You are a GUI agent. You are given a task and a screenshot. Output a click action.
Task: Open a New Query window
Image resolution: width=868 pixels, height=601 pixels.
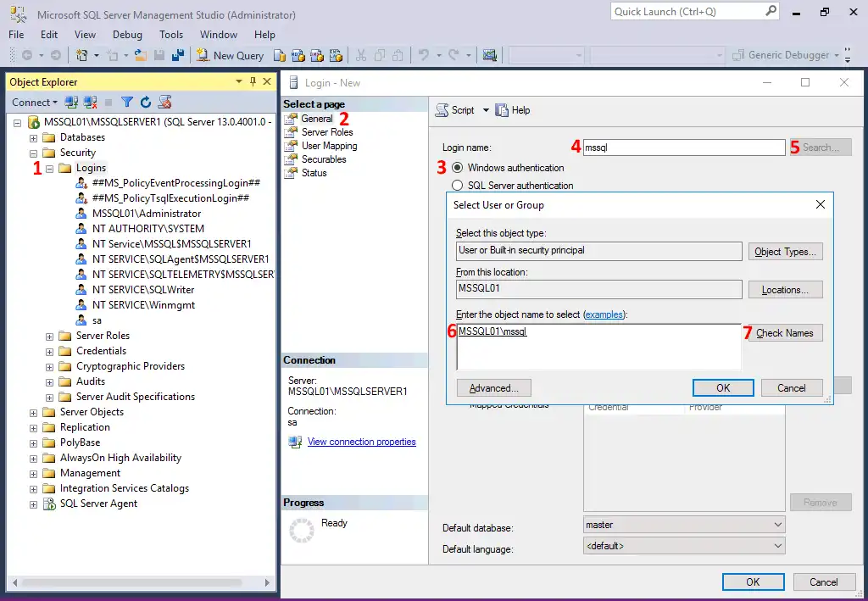[230, 54]
